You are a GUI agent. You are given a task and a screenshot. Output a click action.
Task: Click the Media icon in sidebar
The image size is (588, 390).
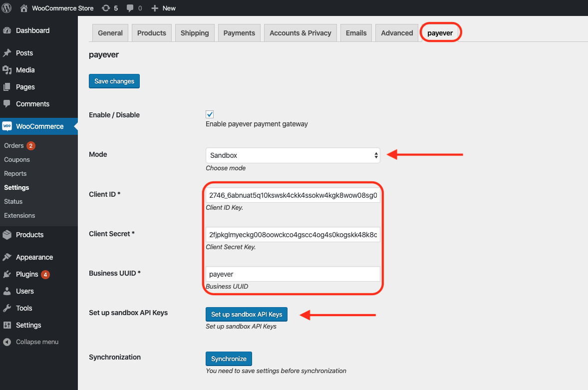pos(7,70)
